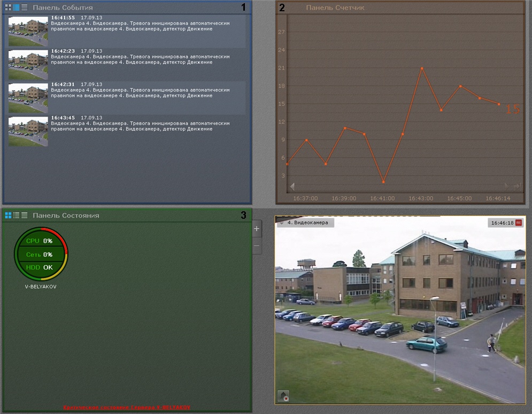The height and width of the screenshot is (414, 532).
Task: Open the 16:41:55 alarm event thumbnail
Action: click(28, 31)
